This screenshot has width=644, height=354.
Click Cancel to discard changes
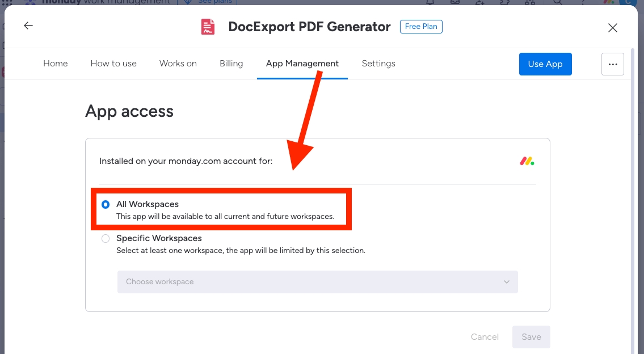485,337
